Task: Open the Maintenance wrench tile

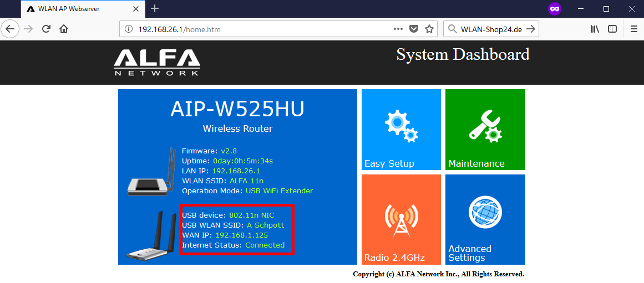Action: pos(485,130)
